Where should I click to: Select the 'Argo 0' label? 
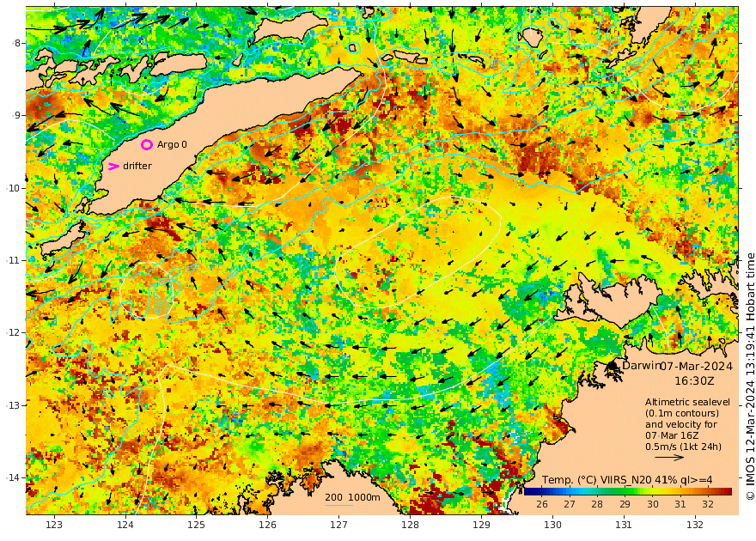point(172,144)
